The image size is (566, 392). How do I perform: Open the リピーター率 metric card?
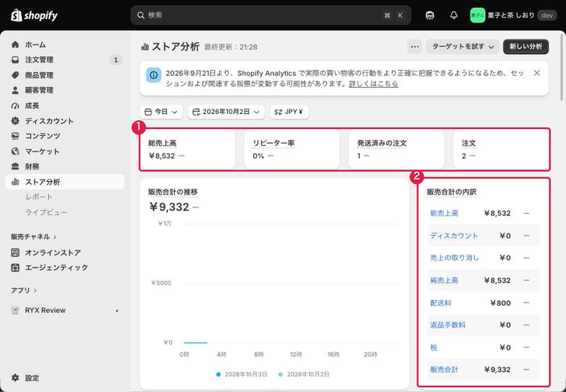click(x=292, y=150)
